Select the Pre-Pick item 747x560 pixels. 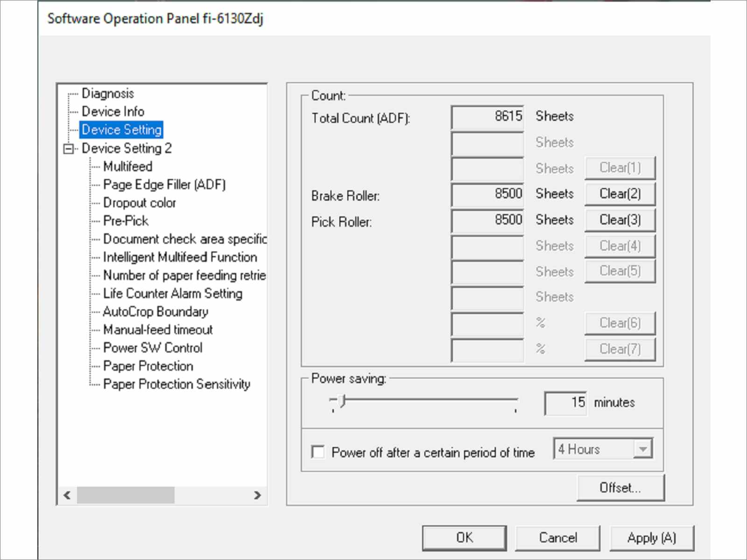(x=126, y=221)
